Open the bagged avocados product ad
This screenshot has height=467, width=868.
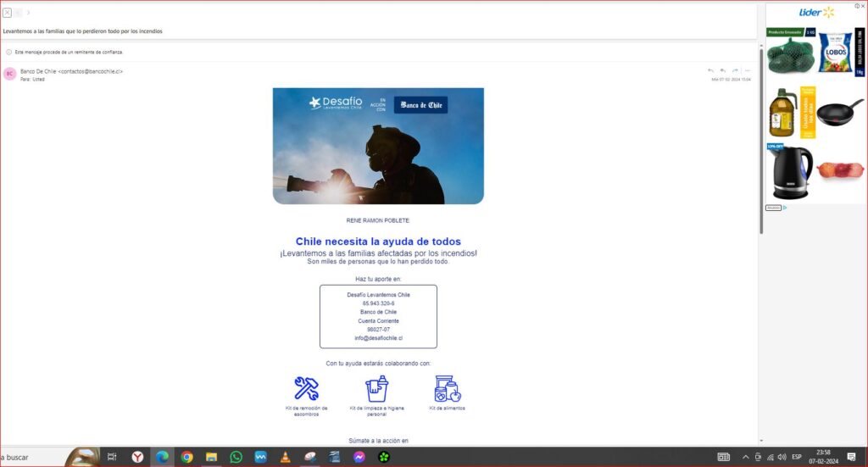[x=791, y=53]
